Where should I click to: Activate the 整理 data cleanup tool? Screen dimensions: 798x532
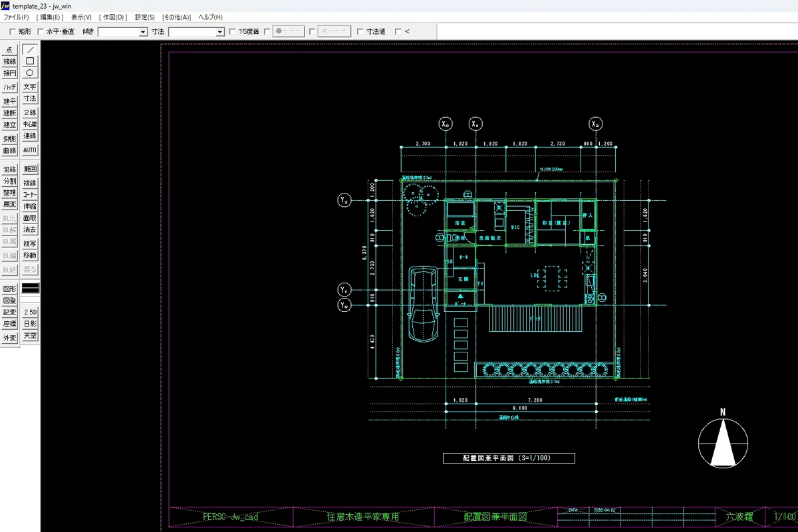pos(9,193)
